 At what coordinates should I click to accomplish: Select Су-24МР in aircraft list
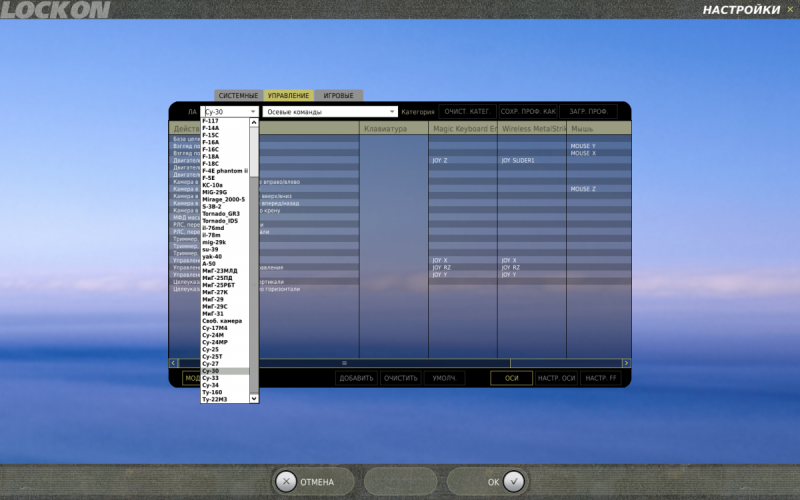click(225, 342)
